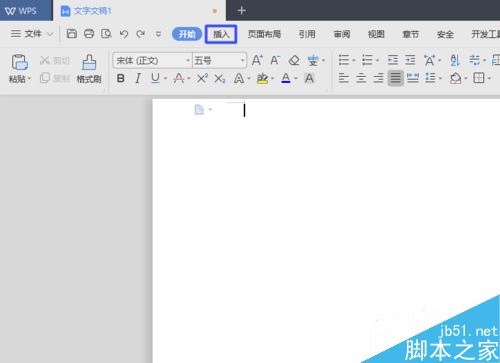This screenshot has width=500, height=363.
Task: Click the show/hide paragraph marks icon
Action: point(475,60)
